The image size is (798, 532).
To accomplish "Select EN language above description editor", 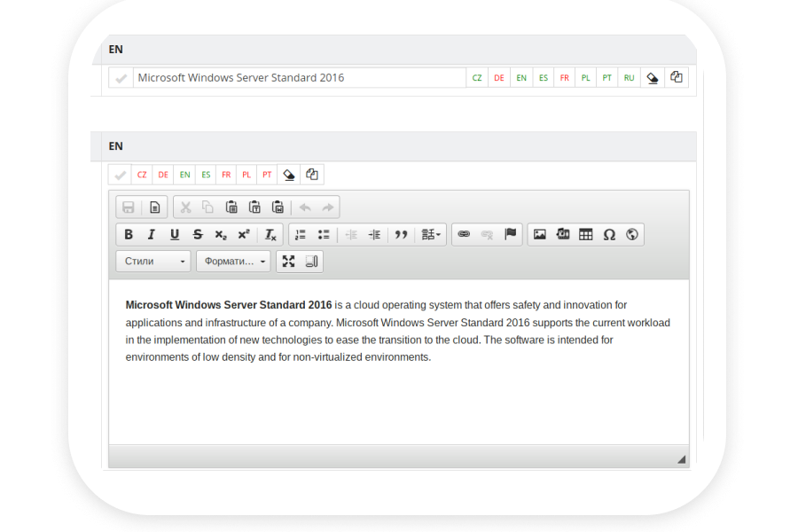I will tap(184, 175).
